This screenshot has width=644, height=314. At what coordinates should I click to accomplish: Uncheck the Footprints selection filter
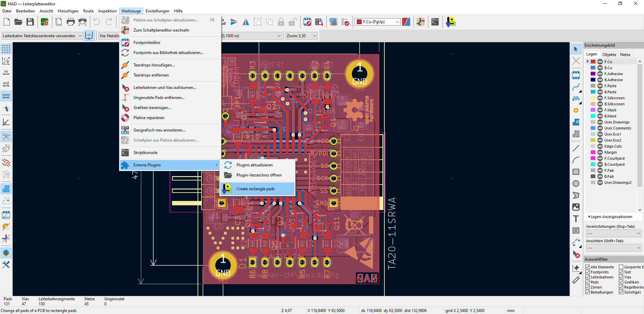(588, 272)
